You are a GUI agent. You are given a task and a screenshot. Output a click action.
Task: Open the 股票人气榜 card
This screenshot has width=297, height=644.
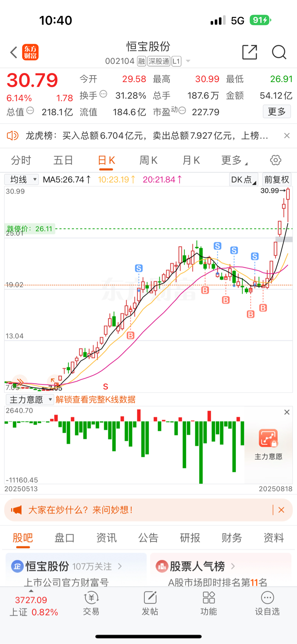coord(220,570)
